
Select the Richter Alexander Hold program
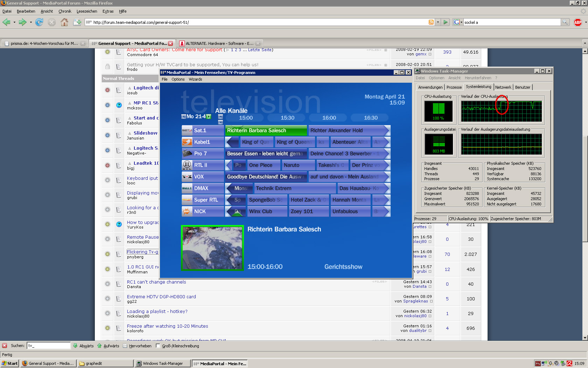tap(349, 130)
